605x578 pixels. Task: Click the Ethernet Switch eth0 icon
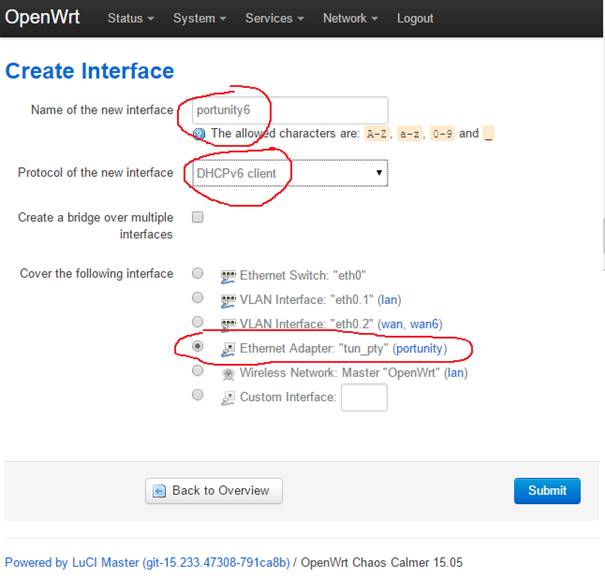point(228,275)
